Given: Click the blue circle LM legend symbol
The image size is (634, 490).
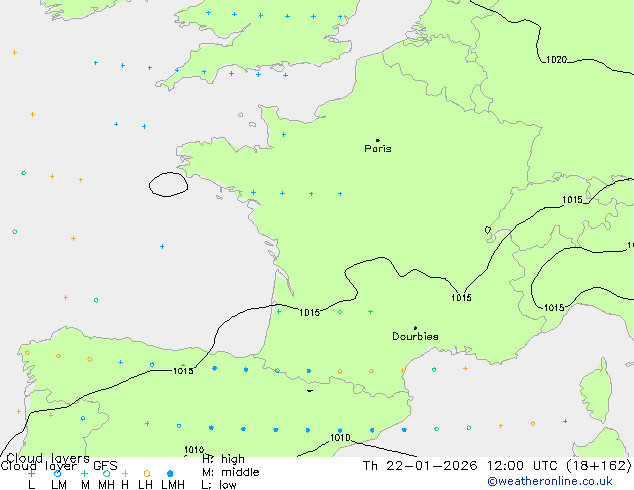Looking at the screenshot, I should click(57, 473).
